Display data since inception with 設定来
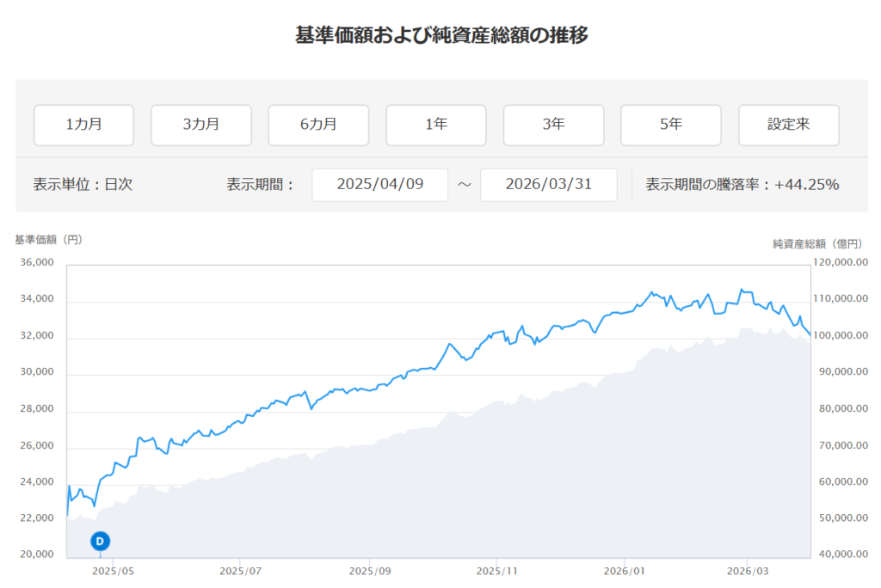881x588 pixels. [789, 125]
